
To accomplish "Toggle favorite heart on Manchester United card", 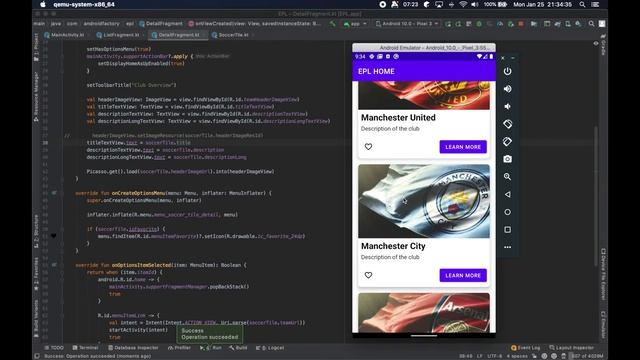I will (368, 147).
